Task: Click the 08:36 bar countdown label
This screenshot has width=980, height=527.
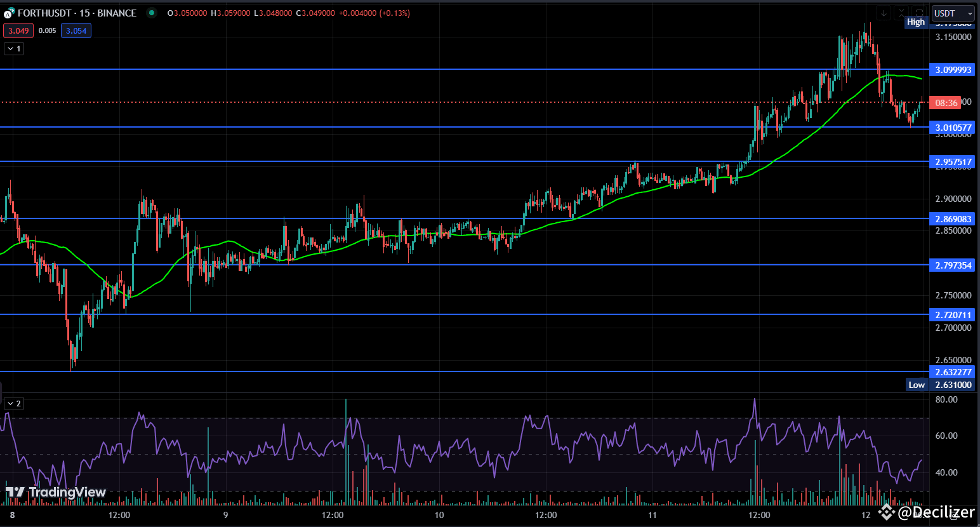Action: click(946, 102)
